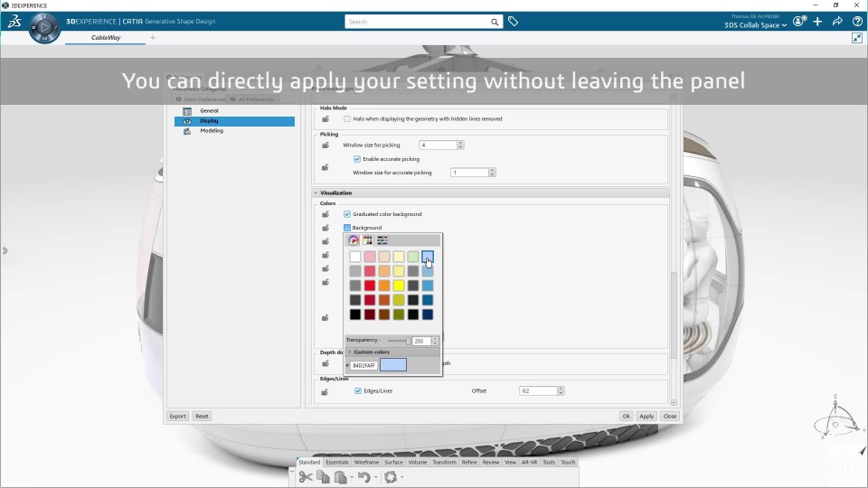Expand the left side panel arrow

point(5,250)
